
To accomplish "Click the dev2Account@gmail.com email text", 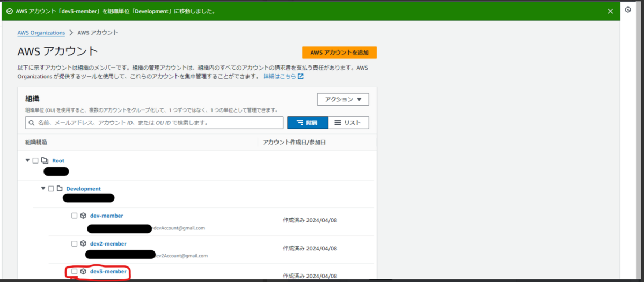I will [x=181, y=256].
